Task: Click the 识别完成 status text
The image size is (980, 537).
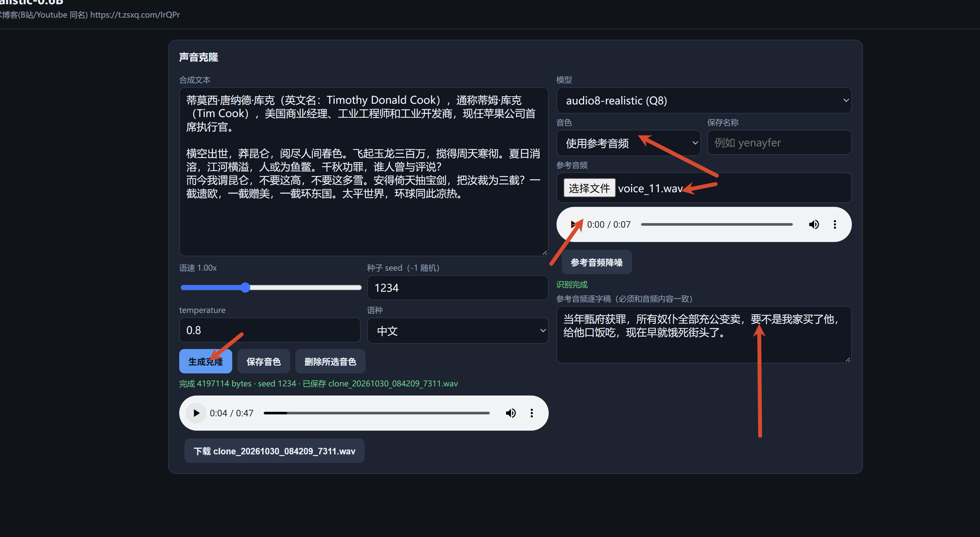Action: point(572,285)
